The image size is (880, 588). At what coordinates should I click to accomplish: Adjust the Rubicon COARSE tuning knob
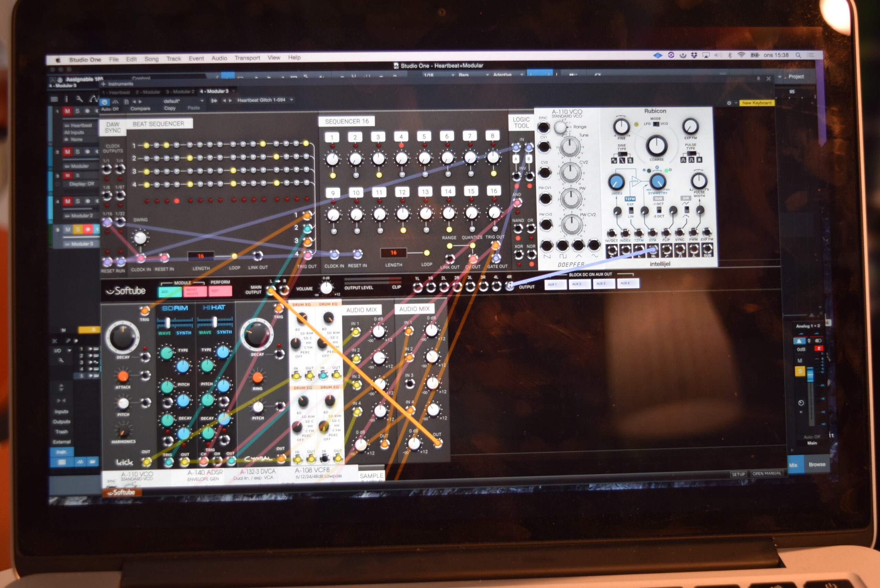point(656,146)
